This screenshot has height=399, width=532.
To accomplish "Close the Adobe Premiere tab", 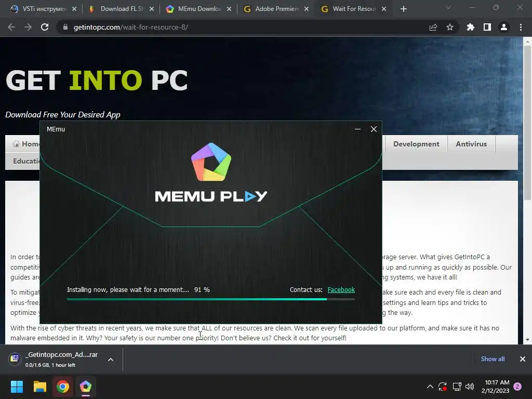I will pos(307,9).
